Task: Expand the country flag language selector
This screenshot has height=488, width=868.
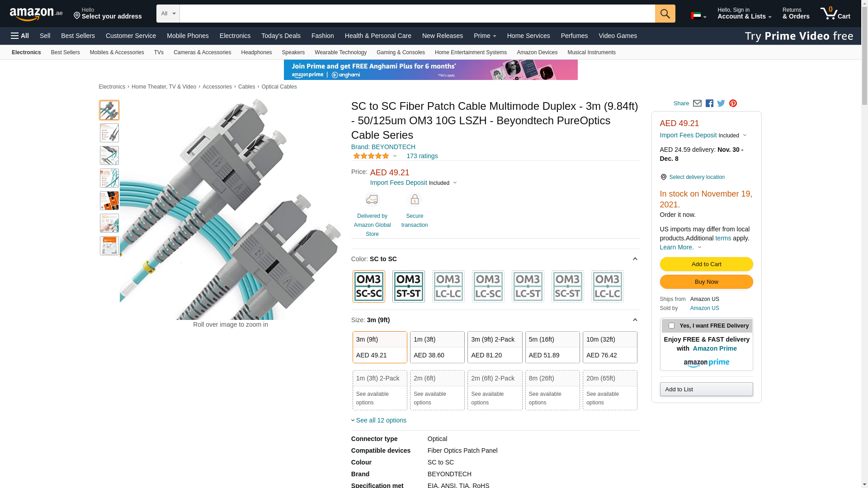Action: coord(698,16)
